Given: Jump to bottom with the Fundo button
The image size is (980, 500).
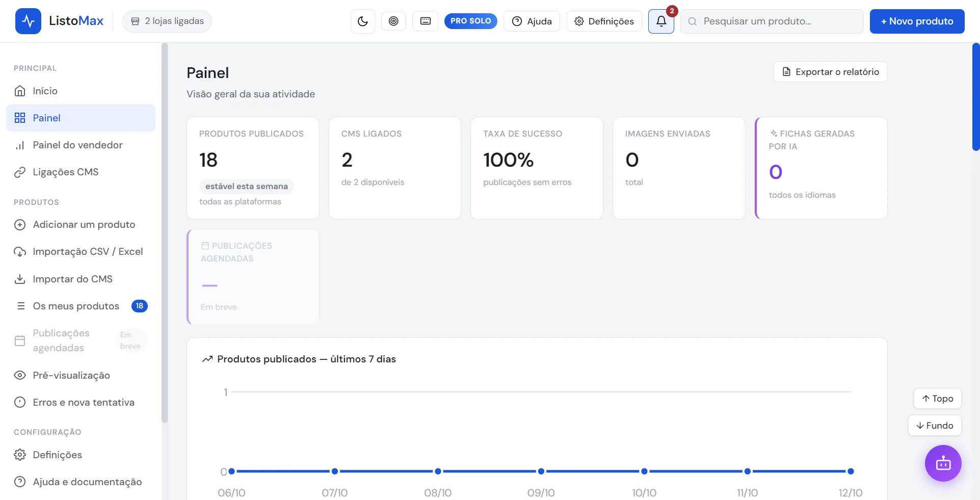Looking at the screenshot, I should pyautogui.click(x=935, y=426).
